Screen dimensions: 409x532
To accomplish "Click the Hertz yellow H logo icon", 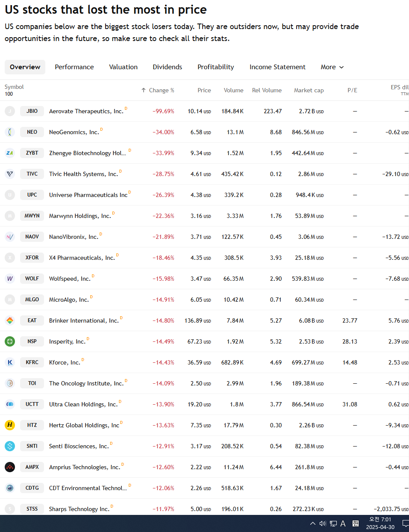I will pyautogui.click(x=10, y=425).
